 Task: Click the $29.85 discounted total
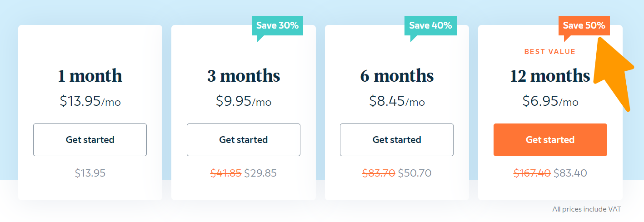point(260,173)
